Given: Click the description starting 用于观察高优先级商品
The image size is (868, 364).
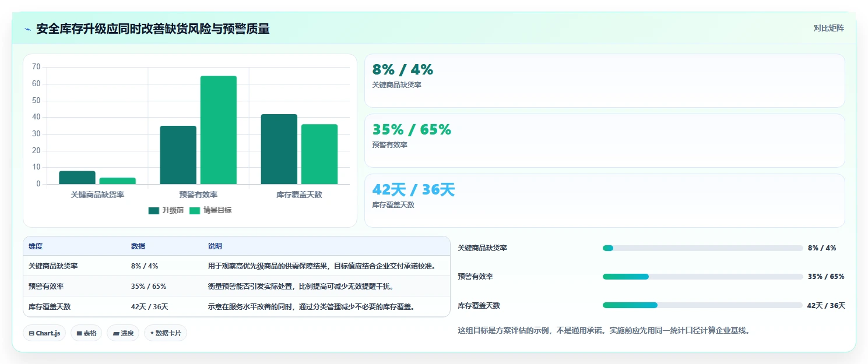Looking at the screenshot, I should click(x=322, y=266).
